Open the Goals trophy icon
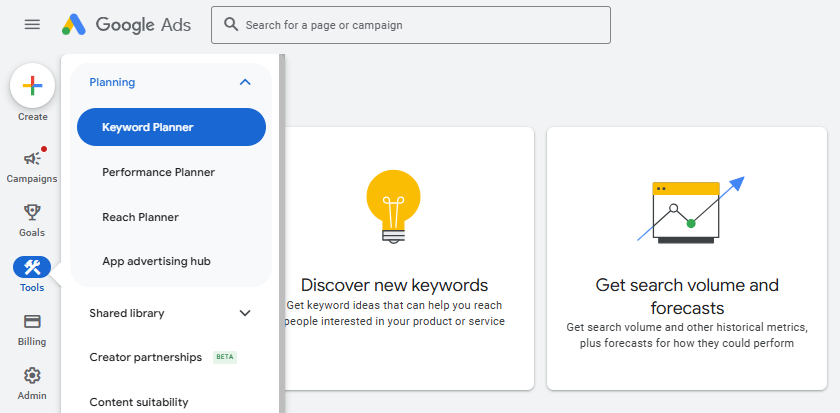Screen dimensions: 840x413 pos(32,212)
